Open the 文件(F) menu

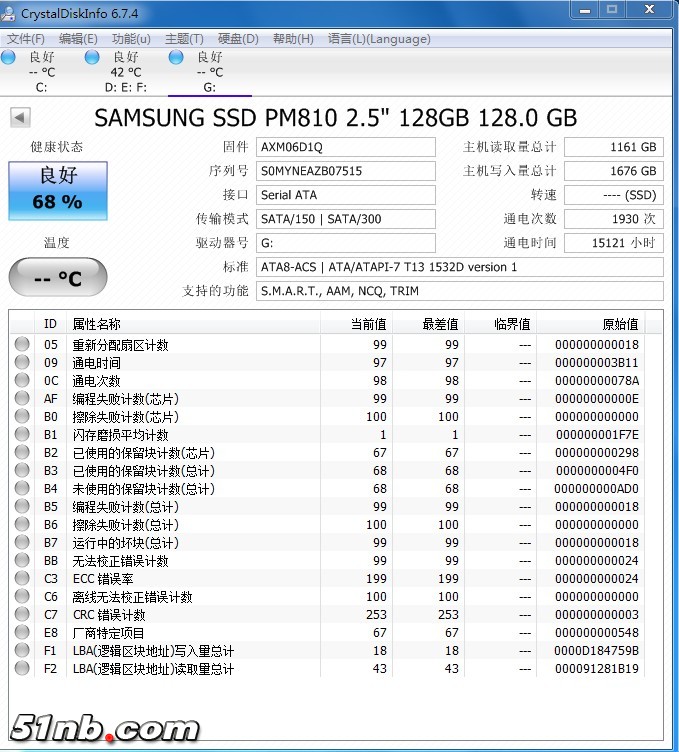coord(26,39)
